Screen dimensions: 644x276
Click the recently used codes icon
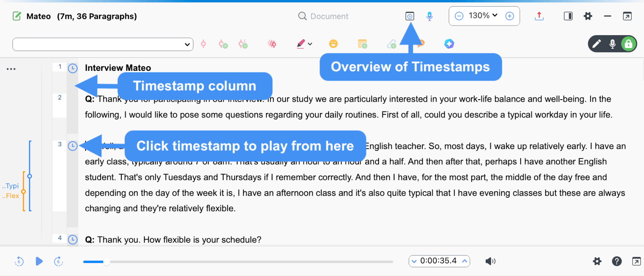coord(272,44)
